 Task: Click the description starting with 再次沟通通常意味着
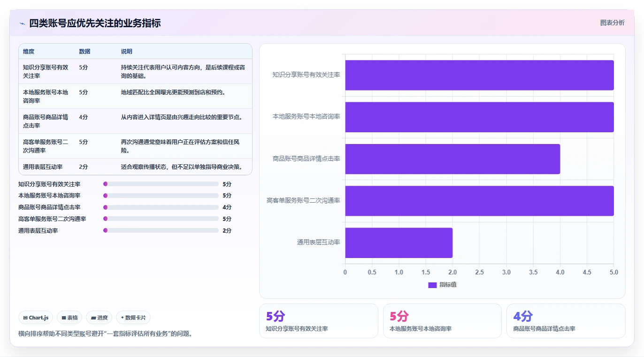pyautogui.click(x=181, y=146)
